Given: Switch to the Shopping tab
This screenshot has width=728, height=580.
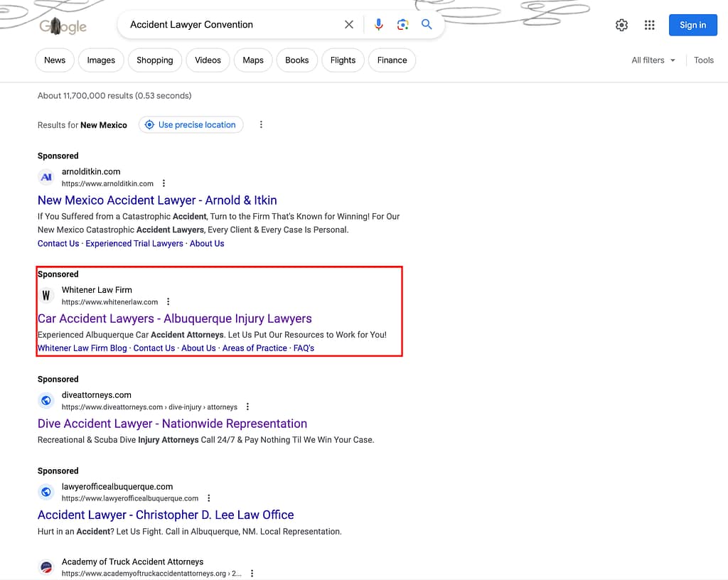Looking at the screenshot, I should [154, 60].
